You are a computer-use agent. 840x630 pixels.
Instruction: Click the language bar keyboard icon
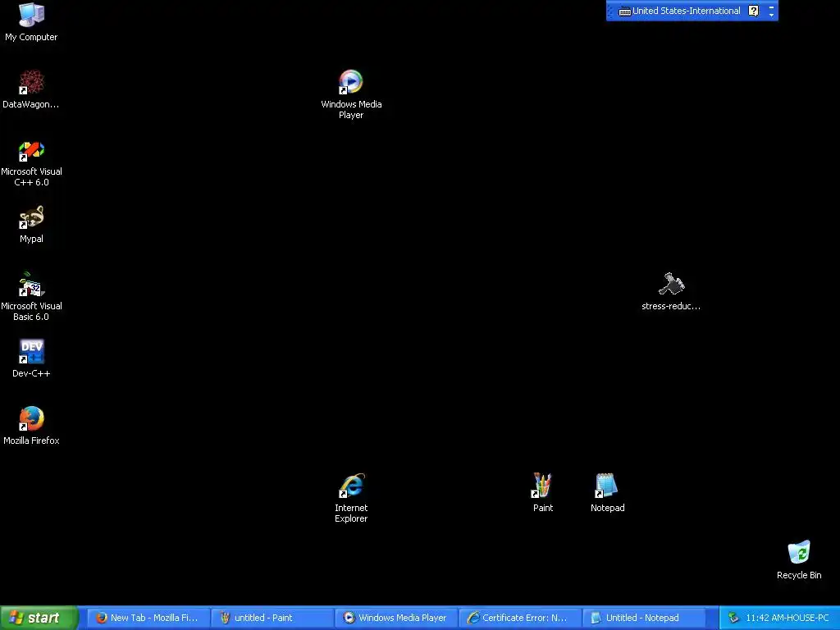coord(624,11)
